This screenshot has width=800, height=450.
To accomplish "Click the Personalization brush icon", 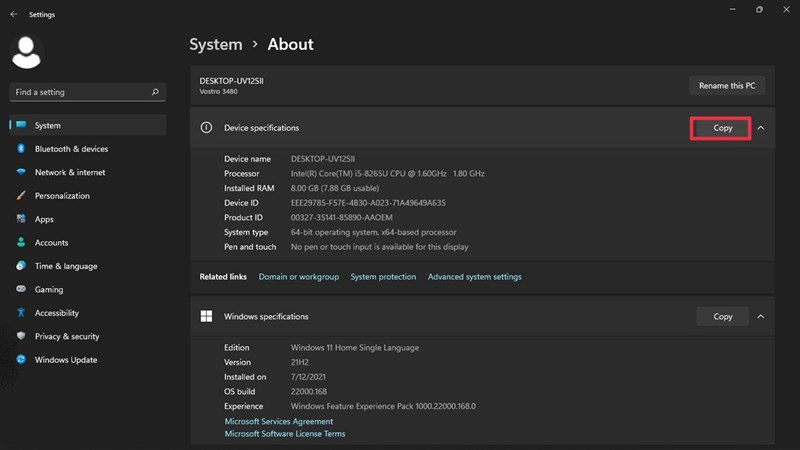I will [21, 195].
